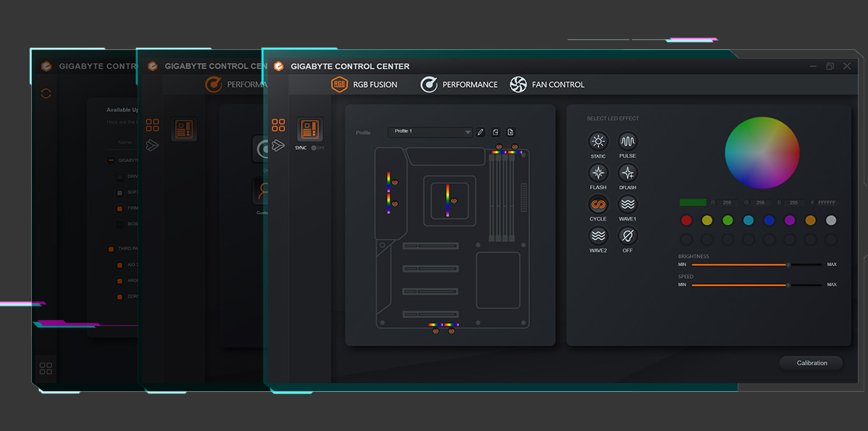Click the green current color preview box
This screenshot has width=868, height=431.
click(693, 203)
